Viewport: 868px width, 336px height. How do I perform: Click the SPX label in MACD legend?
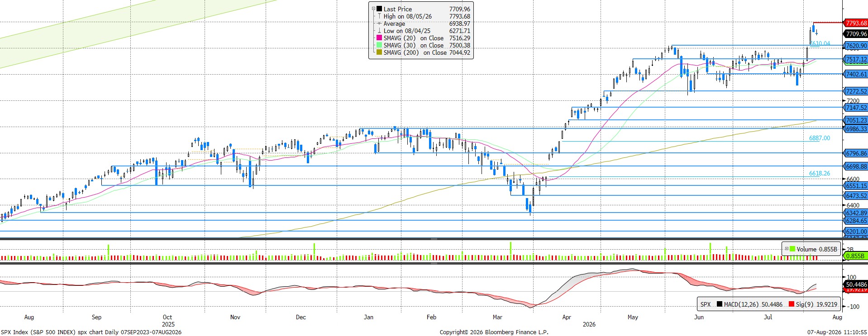click(x=706, y=304)
